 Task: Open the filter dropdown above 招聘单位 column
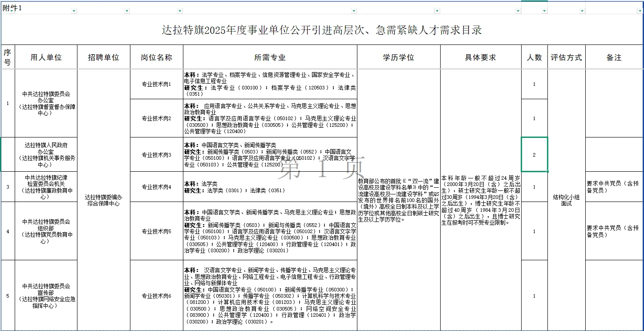tap(126, 10)
